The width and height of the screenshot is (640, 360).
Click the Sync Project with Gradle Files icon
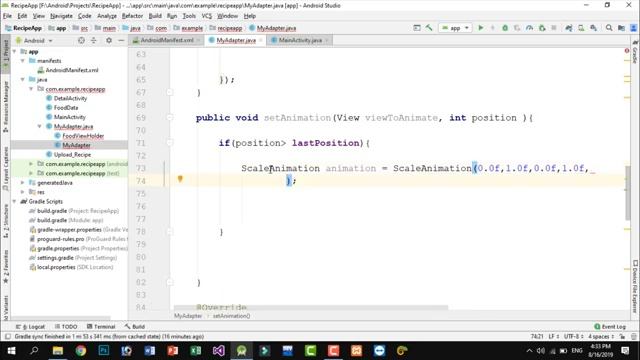[x=569, y=28]
